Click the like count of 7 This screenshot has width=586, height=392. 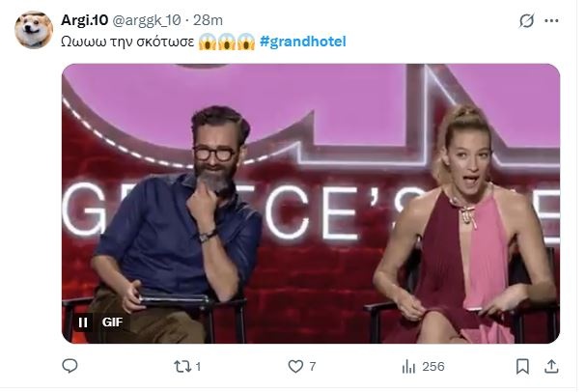[x=313, y=367]
